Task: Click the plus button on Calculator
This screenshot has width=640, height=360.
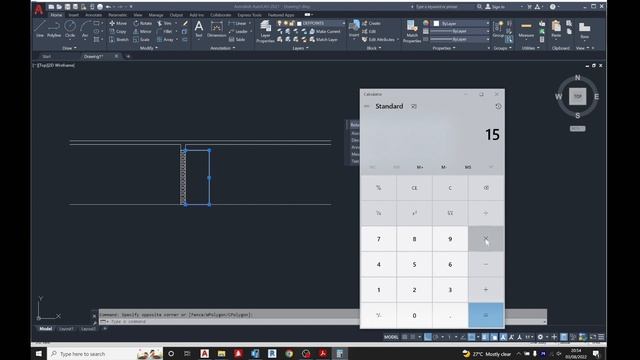Action: [486, 290]
